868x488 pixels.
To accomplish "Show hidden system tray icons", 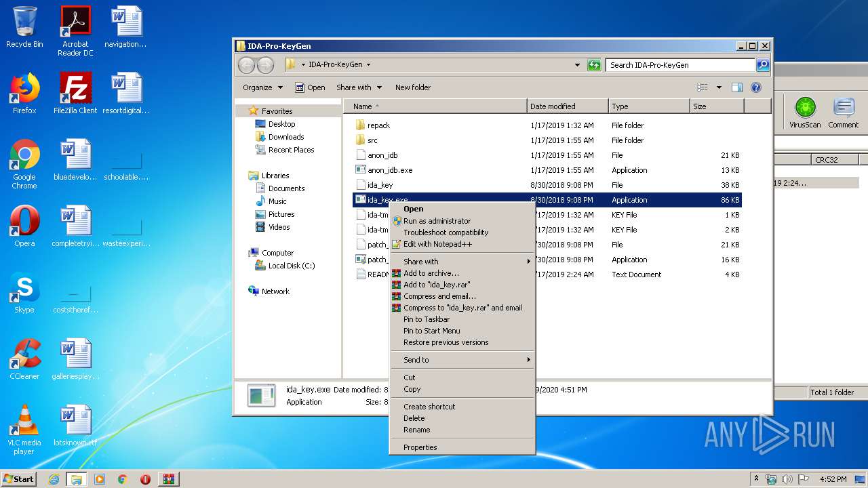I will (756, 479).
